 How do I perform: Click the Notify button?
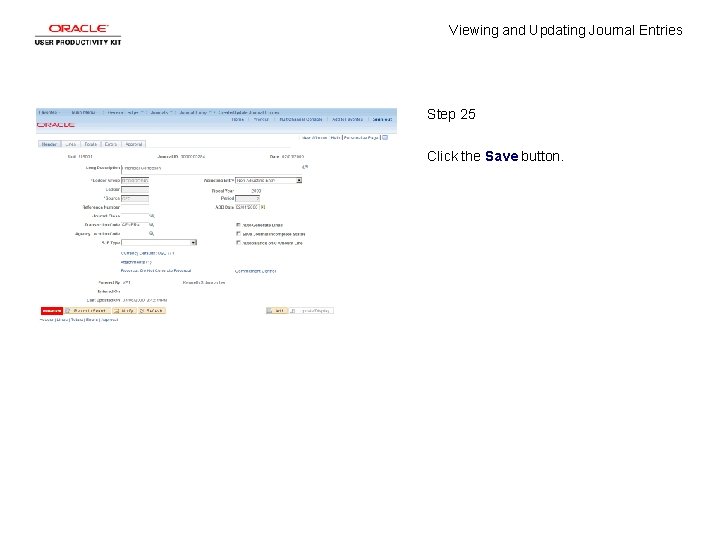(124, 311)
